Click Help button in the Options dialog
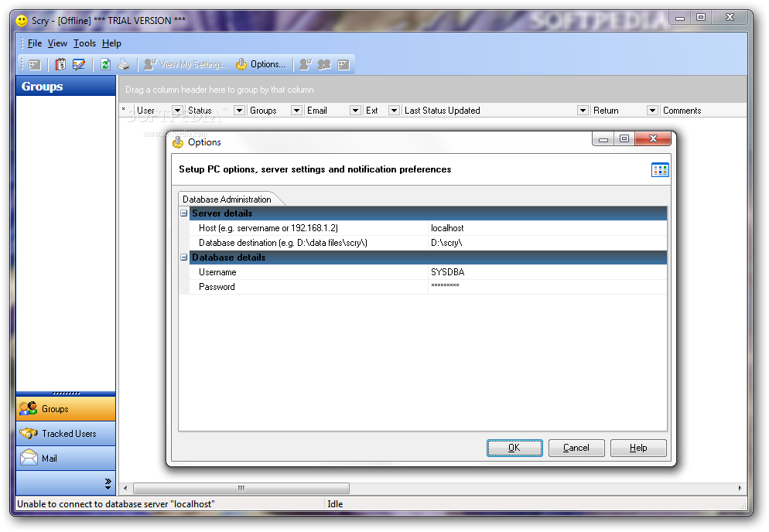Screen dimensions: 769x532 (638, 448)
